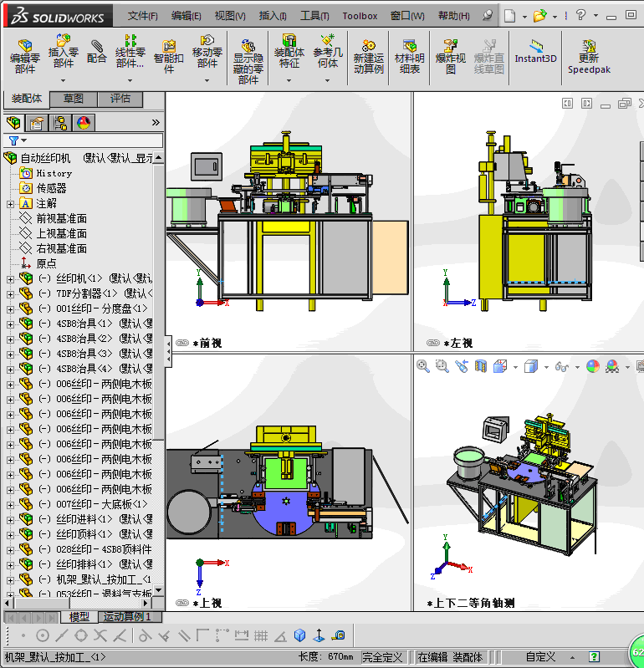Click the 材料明细表 bill of materials icon

[x=409, y=57]
